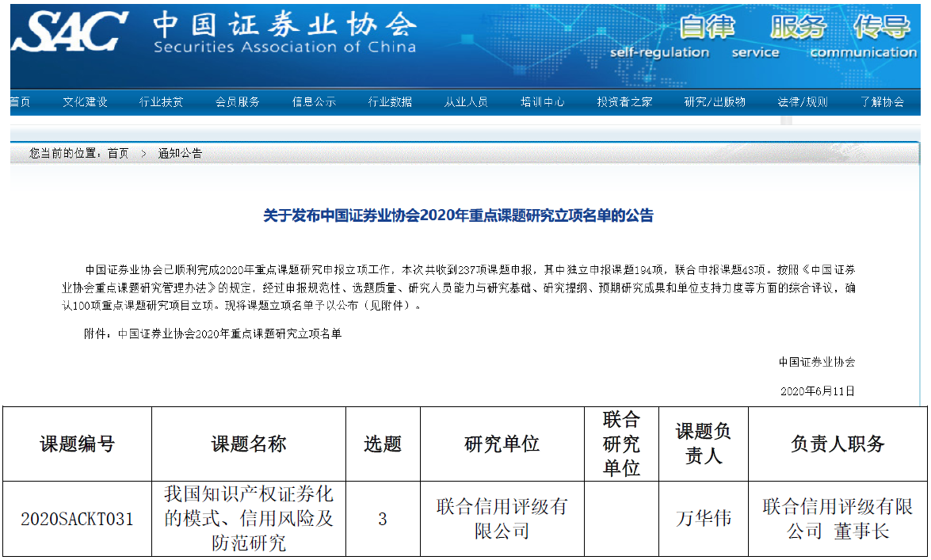Select cell 联合信用评级有限公司 董事长
This screenshot has height=560, width=931.
point(838,519)
